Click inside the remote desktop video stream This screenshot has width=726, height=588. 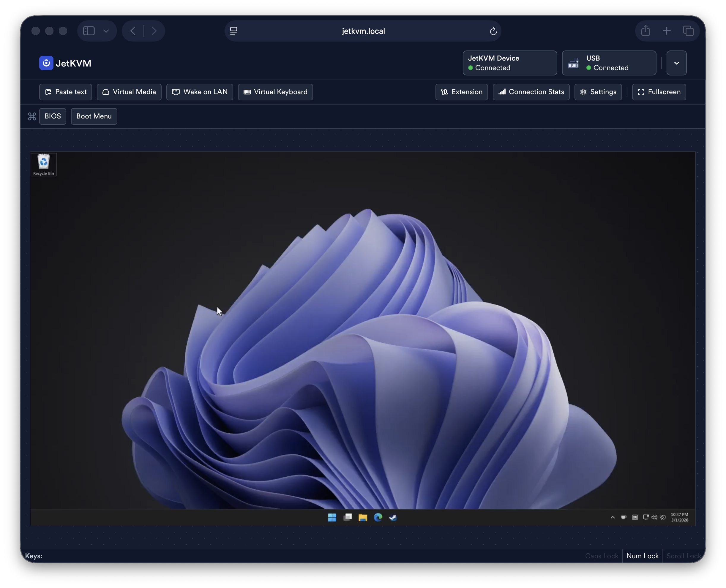pos(362,339)
